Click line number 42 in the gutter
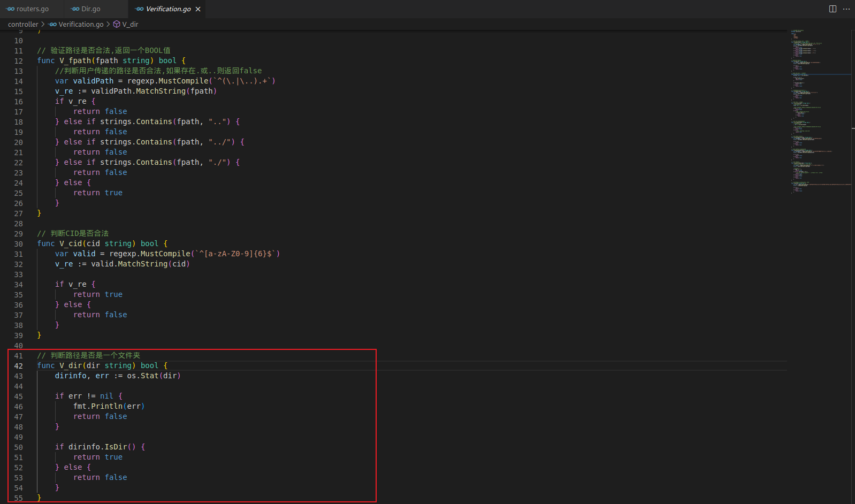855x504 pixels. (19, 366)
